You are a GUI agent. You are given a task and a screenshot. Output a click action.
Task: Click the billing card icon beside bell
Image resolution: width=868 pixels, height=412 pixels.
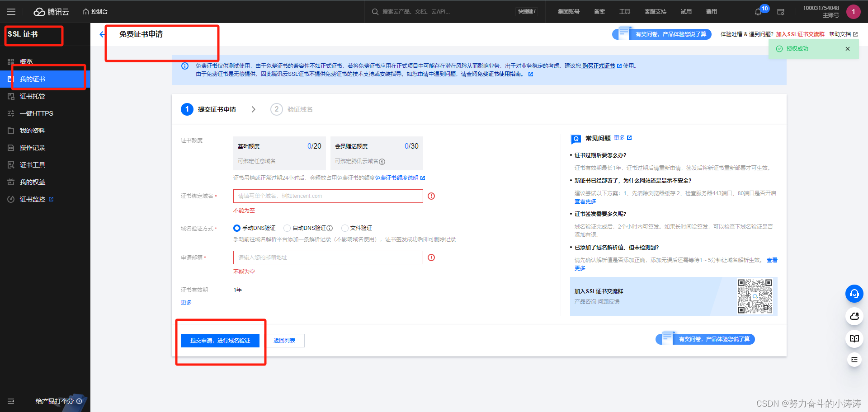coord(781,12)
